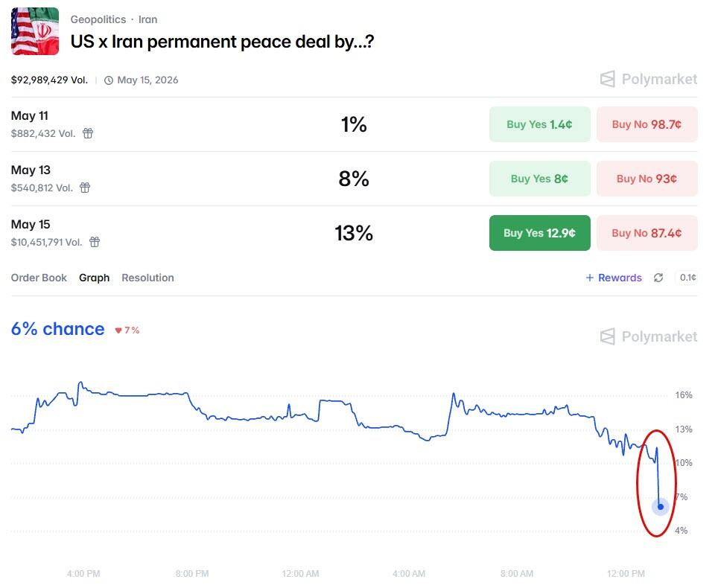Click the Polymarket logo in the header
Image resolution: width=718 pixels, height=588 pixels.
pos(649,79)
